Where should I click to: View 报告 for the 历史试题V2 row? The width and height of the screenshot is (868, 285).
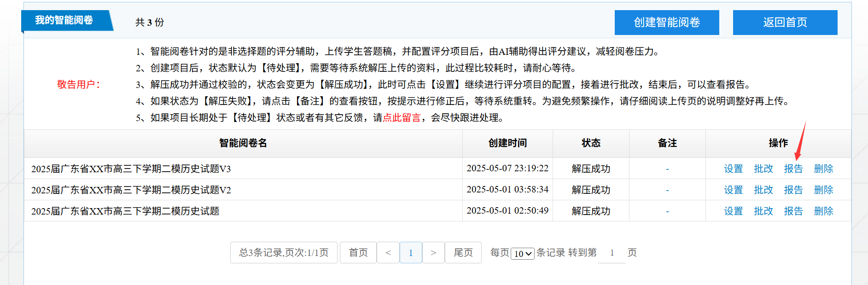(x=793, y=190)
